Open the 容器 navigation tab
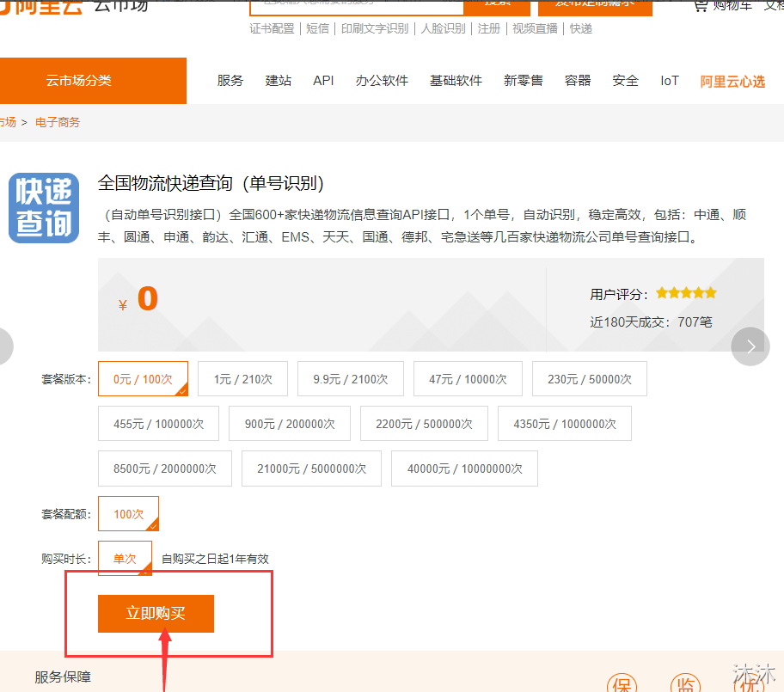The height and width of the screenshot is (692, 784). pos(578,81)
